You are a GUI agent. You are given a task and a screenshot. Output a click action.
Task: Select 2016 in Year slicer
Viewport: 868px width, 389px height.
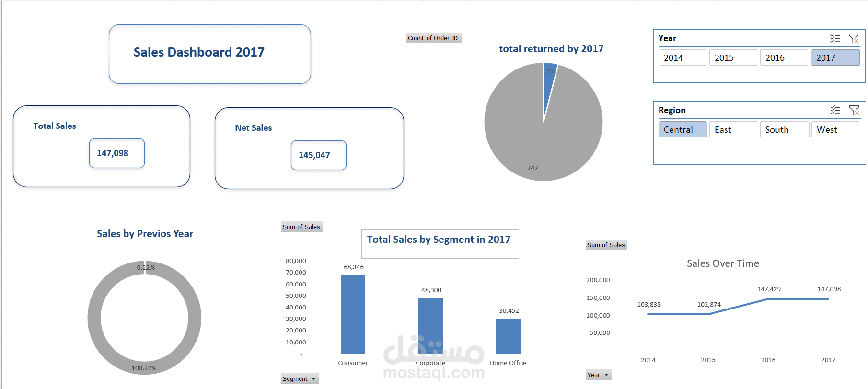784,57
